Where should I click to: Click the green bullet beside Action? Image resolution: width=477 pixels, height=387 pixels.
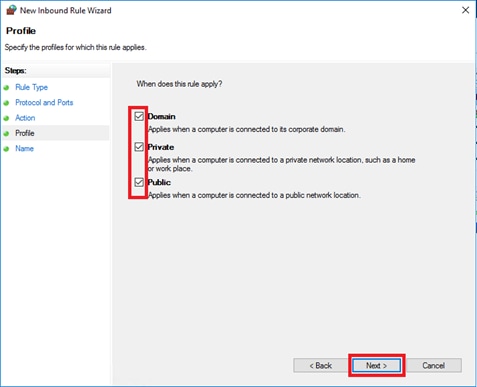(6, 119)
